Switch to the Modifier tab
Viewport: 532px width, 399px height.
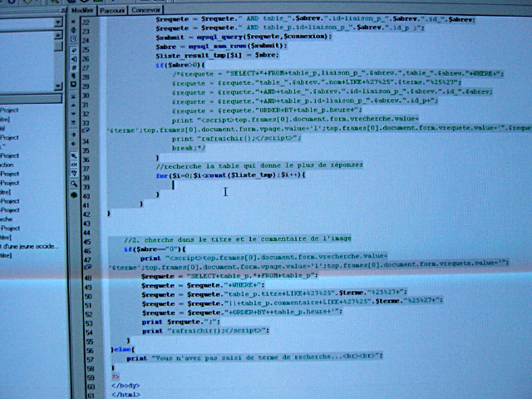(x=82, y=10)
